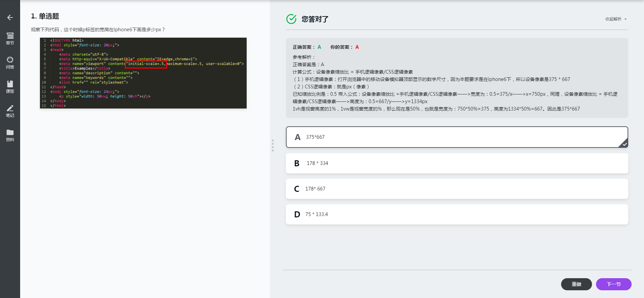
Task: Select answer option C 178* 667
Action: [x=457, y=189]
